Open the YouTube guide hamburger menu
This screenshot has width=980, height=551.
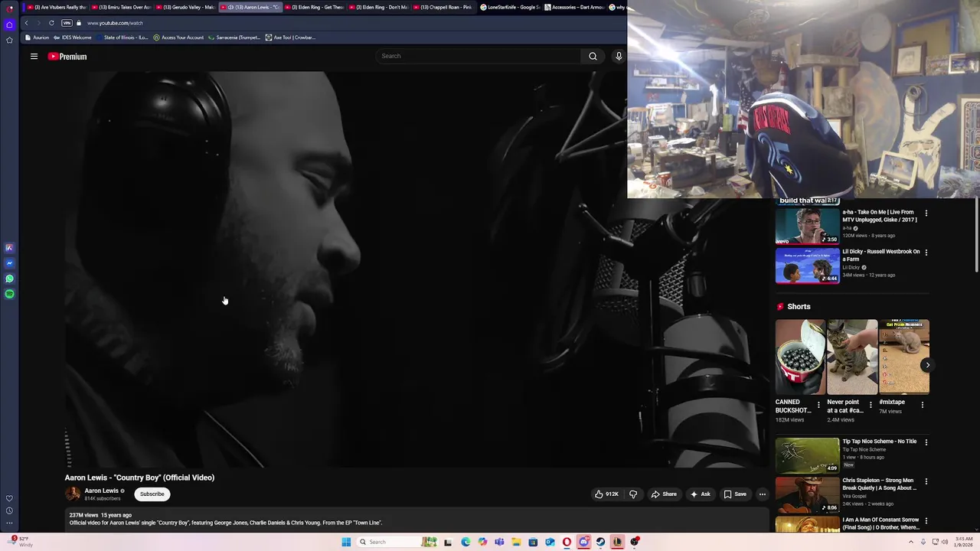pyautogui.click(x=34, y=57)
